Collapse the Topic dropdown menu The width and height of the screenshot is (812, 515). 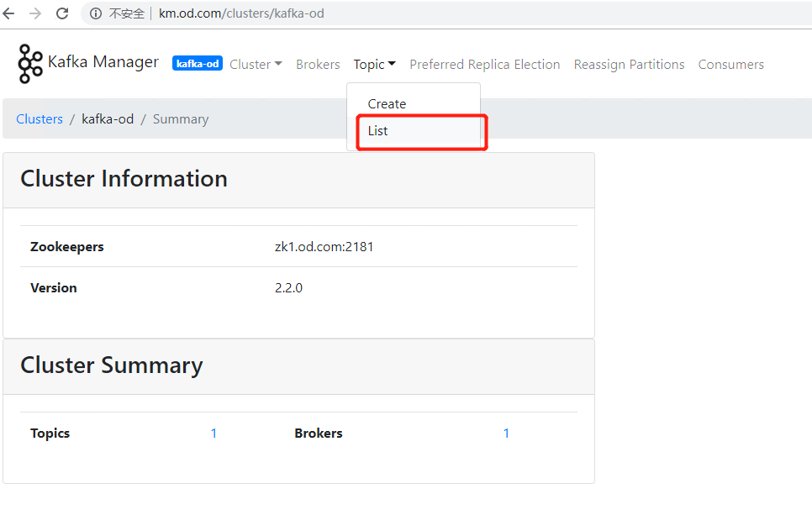(x=374, y=65)
